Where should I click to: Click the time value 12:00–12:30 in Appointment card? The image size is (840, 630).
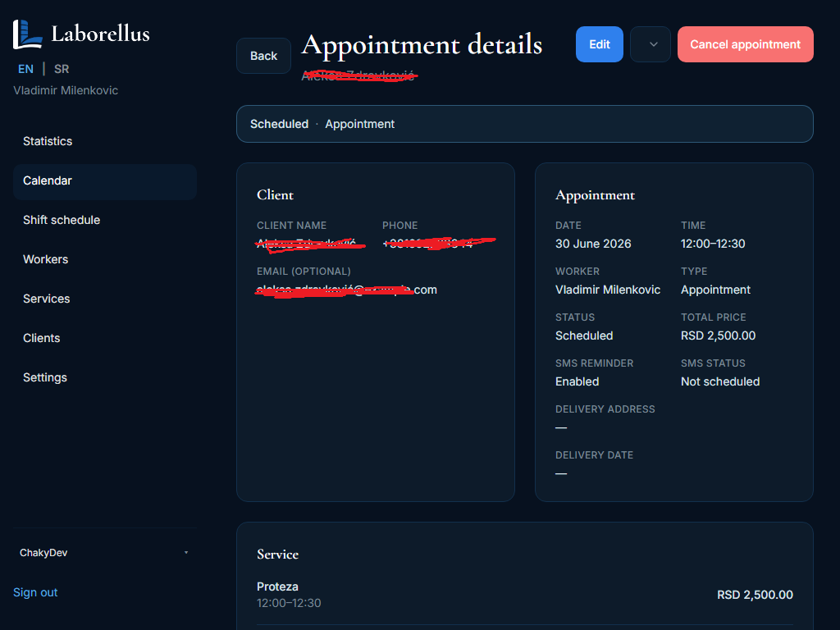click(713, 244)
